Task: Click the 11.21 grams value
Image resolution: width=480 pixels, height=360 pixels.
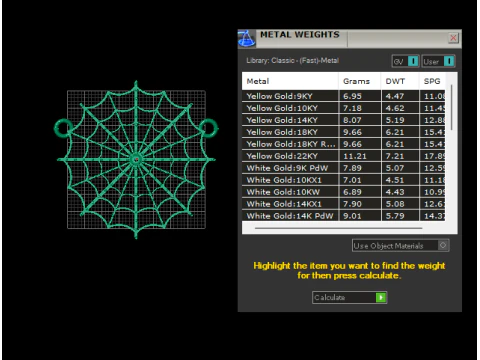Action: pyautogui.click(x=355, y=156)
